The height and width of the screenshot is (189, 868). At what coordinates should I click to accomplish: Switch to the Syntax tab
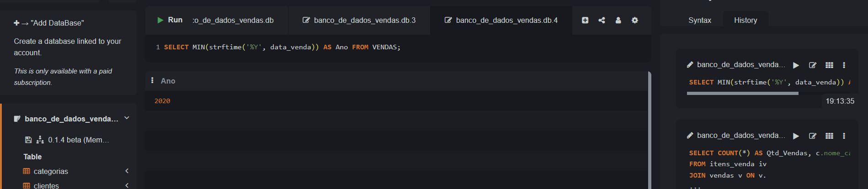pyautogui.click(x=700, y=20)
